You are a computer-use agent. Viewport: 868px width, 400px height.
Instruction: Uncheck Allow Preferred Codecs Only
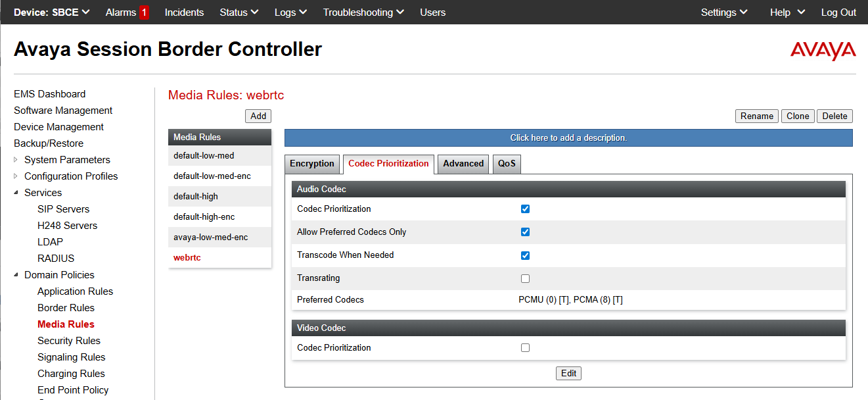tap(525, 232)
